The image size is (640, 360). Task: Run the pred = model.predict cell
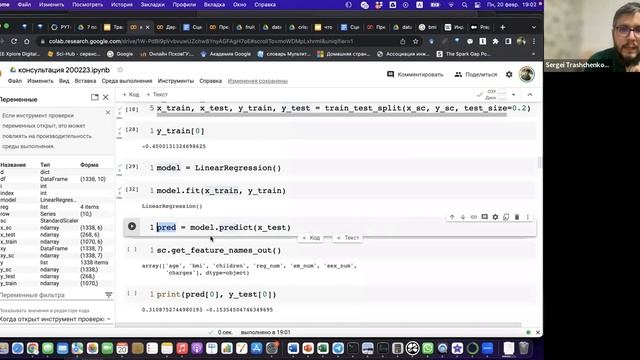132,226
